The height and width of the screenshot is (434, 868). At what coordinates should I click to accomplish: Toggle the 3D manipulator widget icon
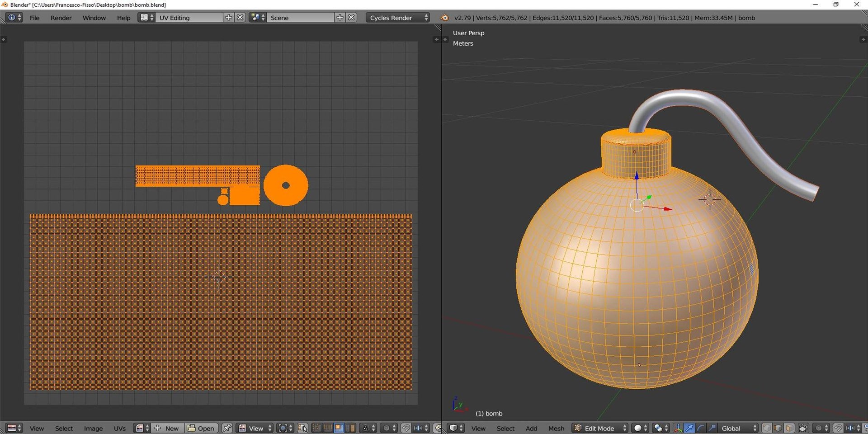pos(678,428)
